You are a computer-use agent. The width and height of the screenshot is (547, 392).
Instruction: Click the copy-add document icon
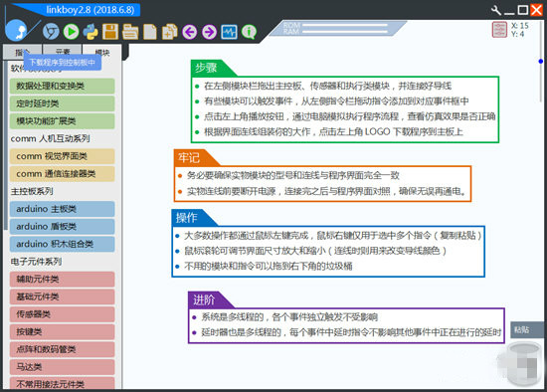click(x=170, y=32)
